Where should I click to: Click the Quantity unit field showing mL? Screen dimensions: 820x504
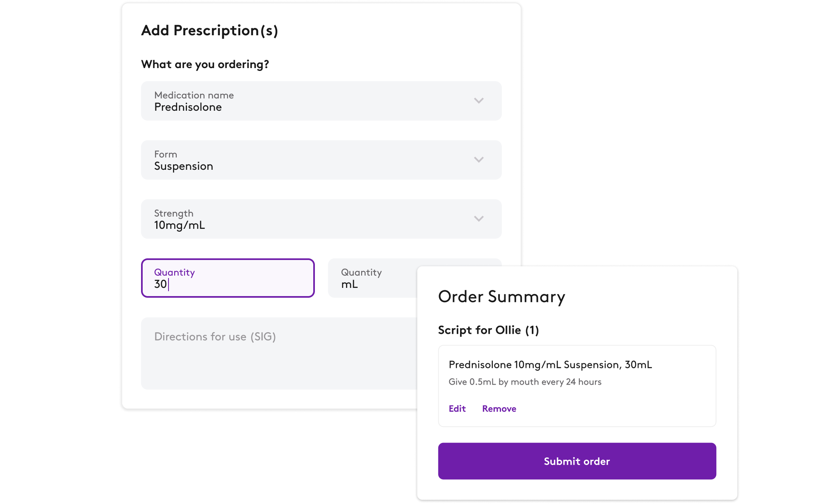369,278
